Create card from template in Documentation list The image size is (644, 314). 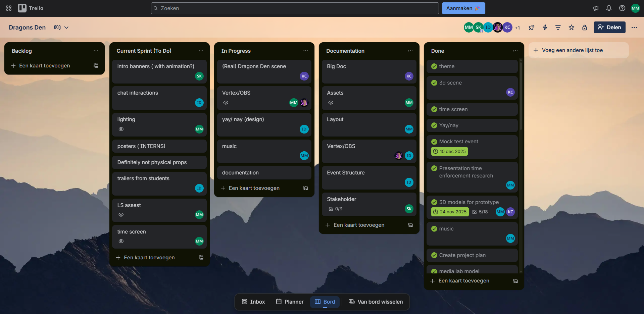pos(410,225)
